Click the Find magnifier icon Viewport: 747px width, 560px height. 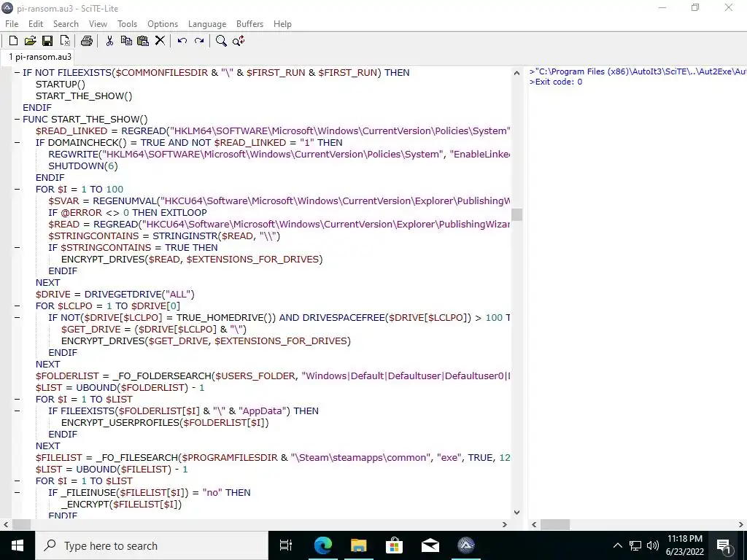pyautogui.click(x=221, y=41)
